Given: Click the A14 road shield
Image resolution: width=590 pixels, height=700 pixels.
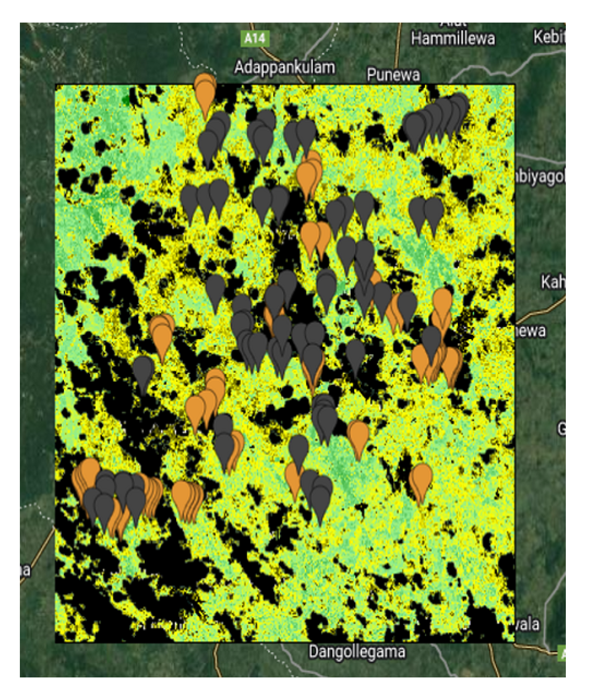Looking at the screenshot, I should (254, 38).
